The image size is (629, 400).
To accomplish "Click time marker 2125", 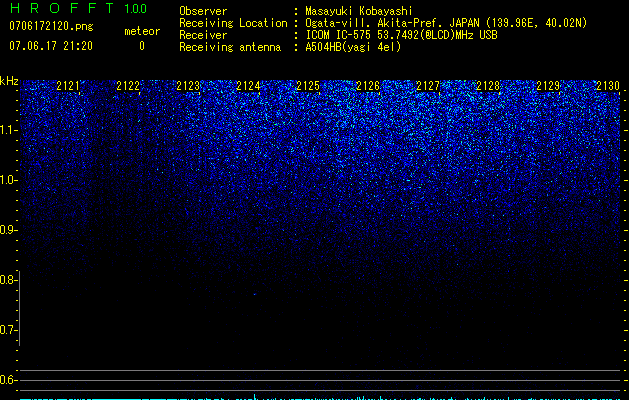I will tap(308, 86).
